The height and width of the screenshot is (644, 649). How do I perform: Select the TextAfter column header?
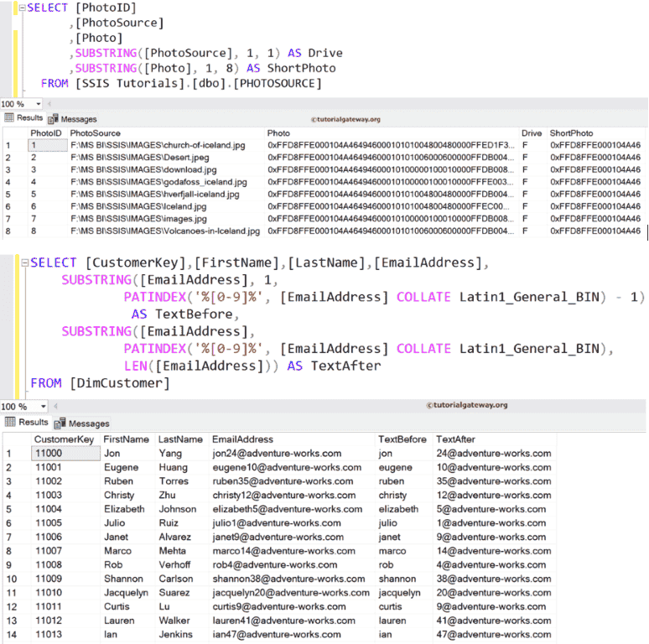[x=494, y=439]
